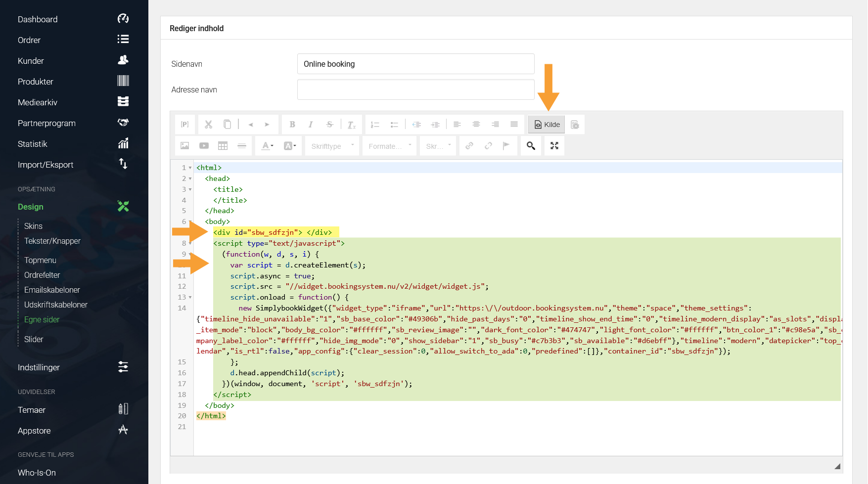Viewport: 868px width, 484px height.
Task: Click the insert video icon
Action: pyautogui.click(x=204, y=146)
